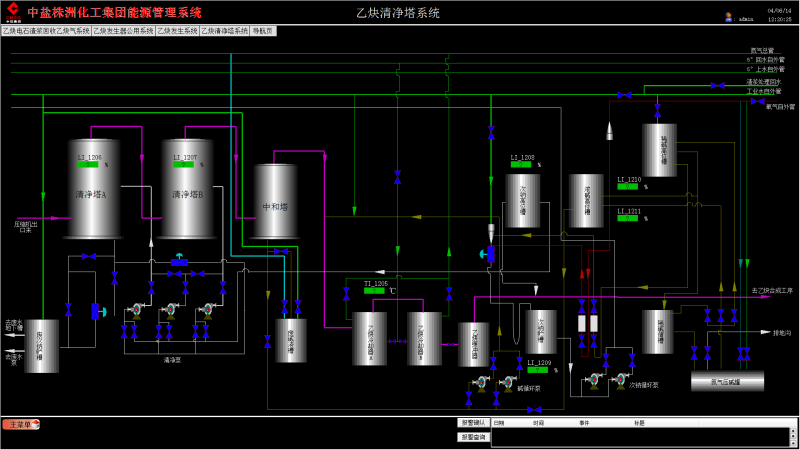
Task: Switch to the 乙炔发生系统 tab
Action: point(178,31)
